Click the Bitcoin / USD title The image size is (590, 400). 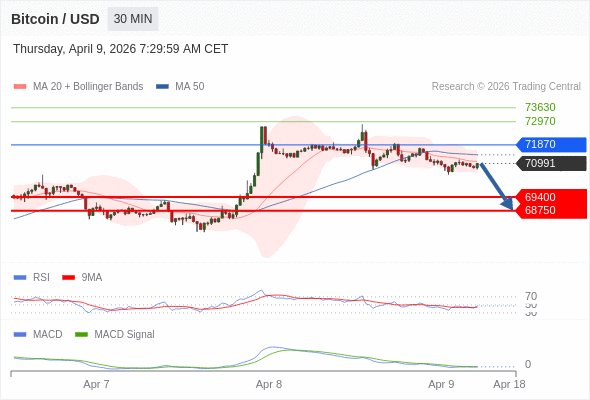[x=55, y=19]
